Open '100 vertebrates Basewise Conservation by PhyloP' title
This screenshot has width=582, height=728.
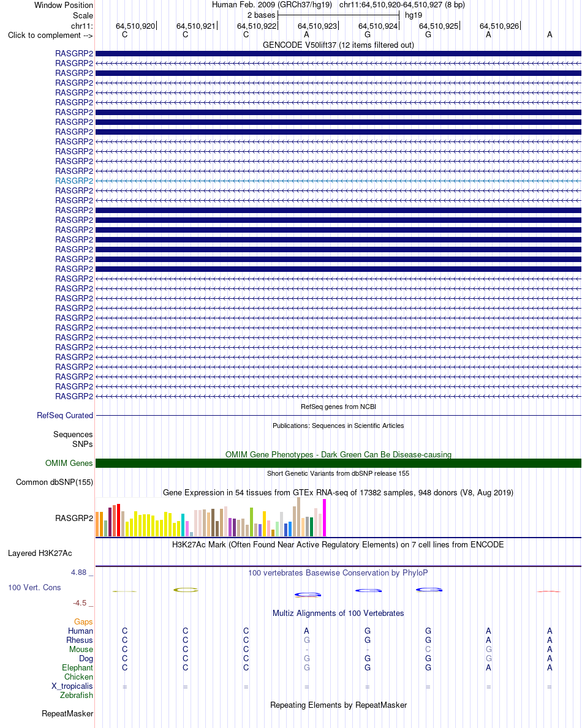338,573
